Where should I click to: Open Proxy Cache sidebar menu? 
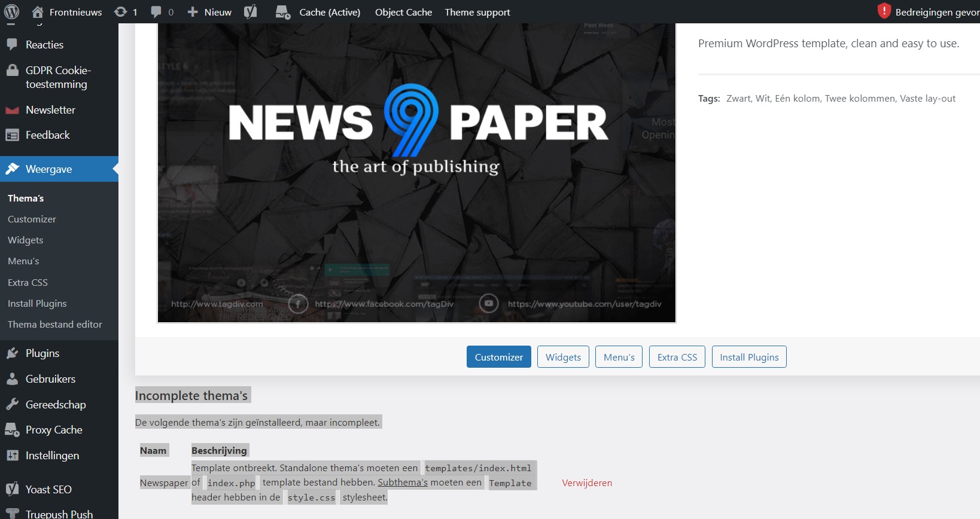point(54,430)
